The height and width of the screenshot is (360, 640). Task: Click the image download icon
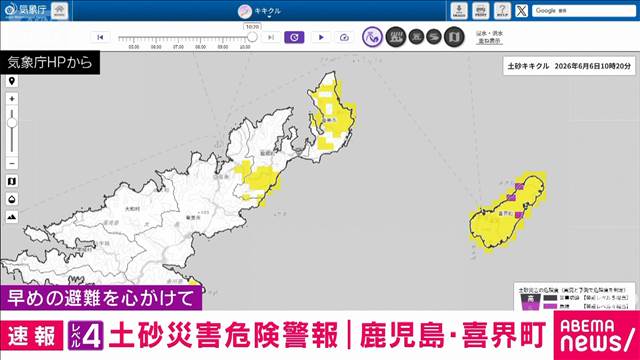459,11
